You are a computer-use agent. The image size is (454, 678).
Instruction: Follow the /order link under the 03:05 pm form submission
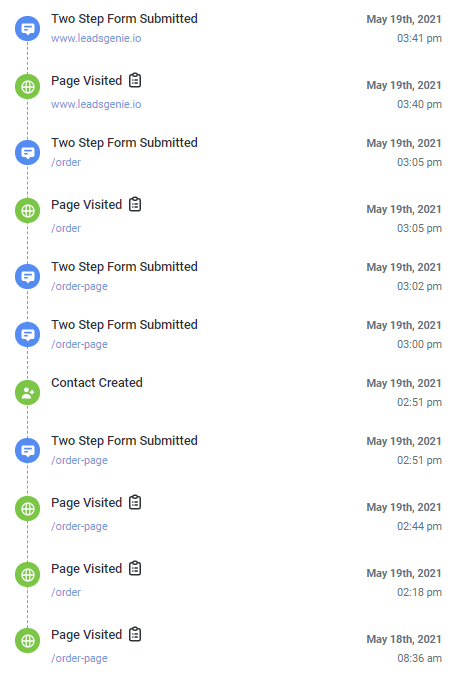66,162
